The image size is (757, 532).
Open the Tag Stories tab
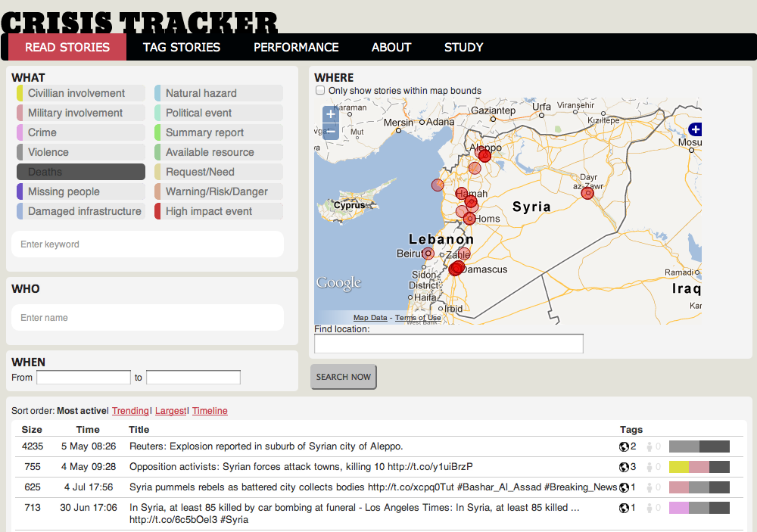pyautogui.click(x=182, y=47)
